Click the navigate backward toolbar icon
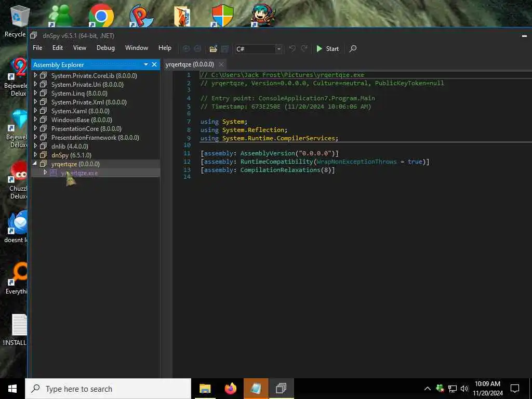The image size is (532, 399). [187, 49]
